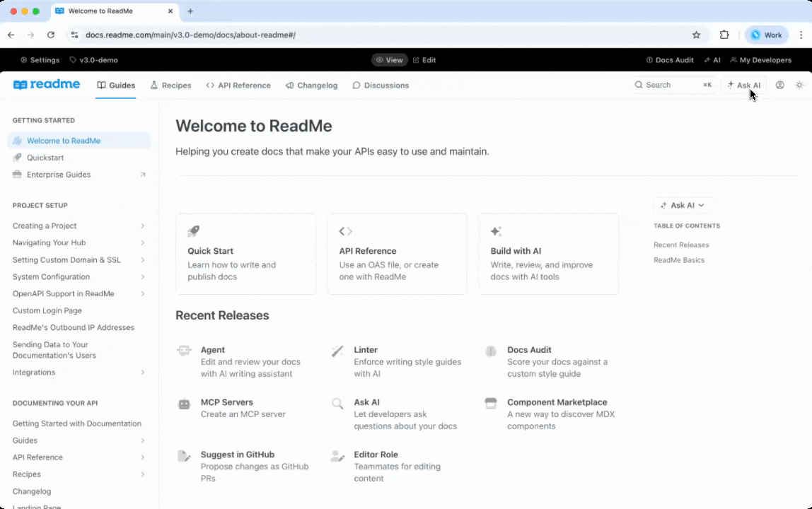Viewport: 812px width, 509px height.
Task: Open Settings in the black admin bar
Action: 40,60
